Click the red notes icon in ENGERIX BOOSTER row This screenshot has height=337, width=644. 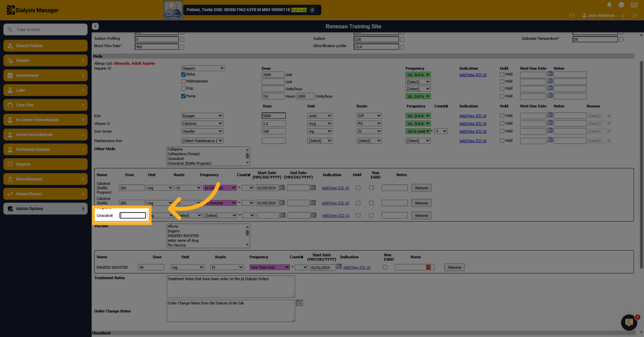pos(428,267)
